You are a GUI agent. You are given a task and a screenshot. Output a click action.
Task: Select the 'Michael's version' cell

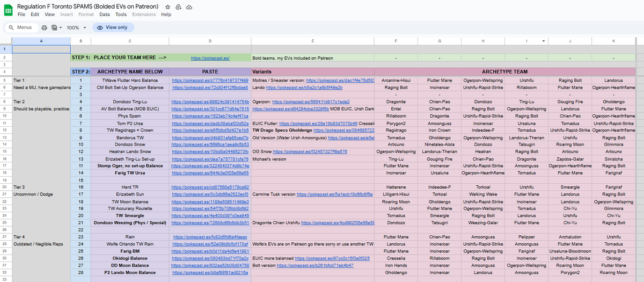pos(312,158)
